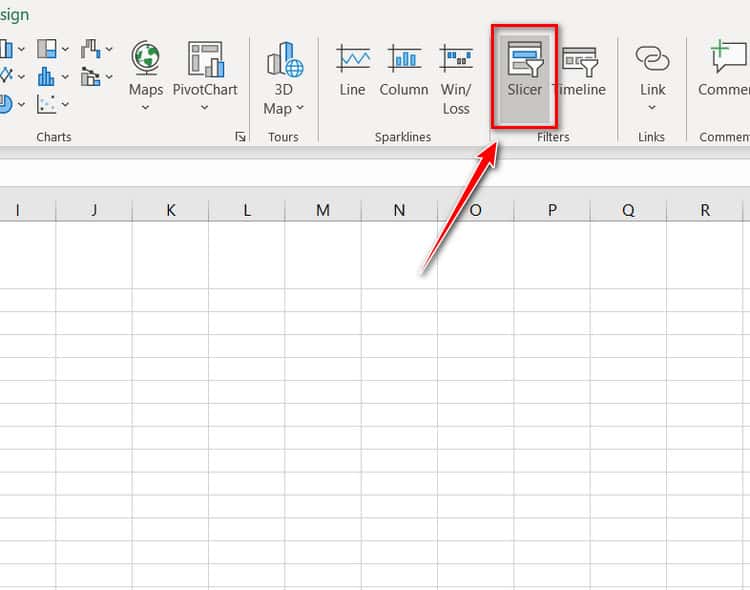Select column Q header
Image resolution: width=750 pixels, height=590 pixels.
click(628, 210)
